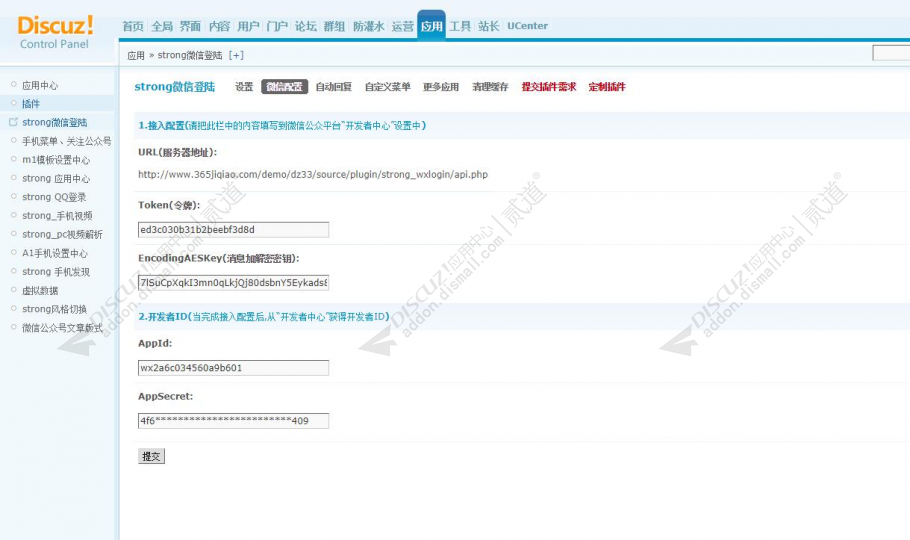Open strong风格切换 sidebar item
The image size is (910, 540).
coord(55,309)
